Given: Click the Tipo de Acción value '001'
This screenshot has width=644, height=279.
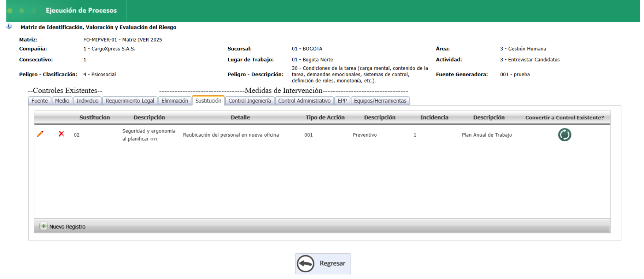Looking at the screenshot, I should (309, 135).
